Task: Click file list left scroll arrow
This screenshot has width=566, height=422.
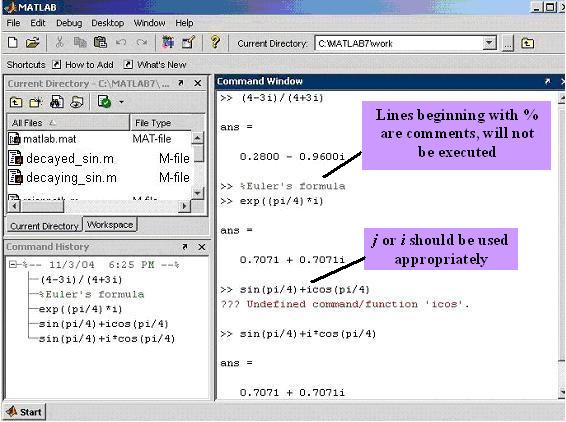Action: 14,206
